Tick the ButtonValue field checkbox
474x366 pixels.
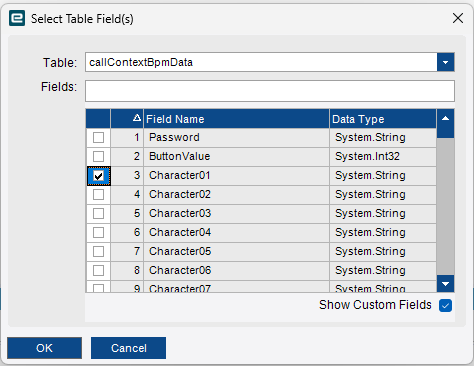98,156
